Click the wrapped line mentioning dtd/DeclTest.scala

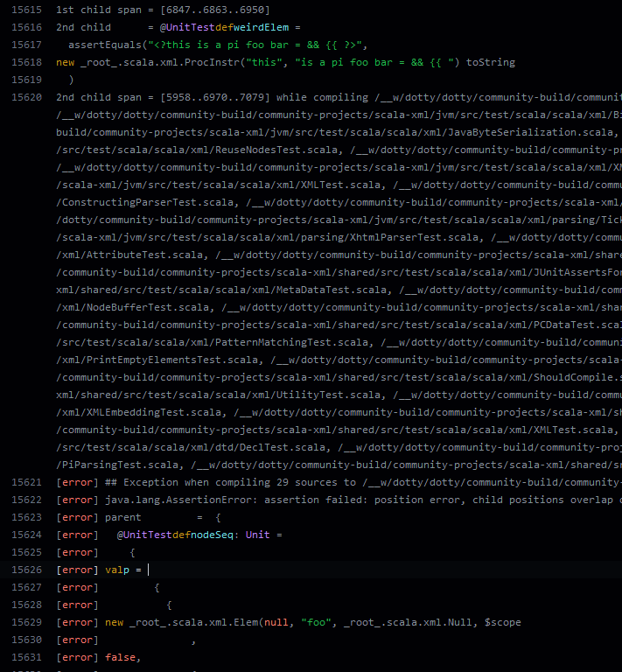[x=339, y=447]
